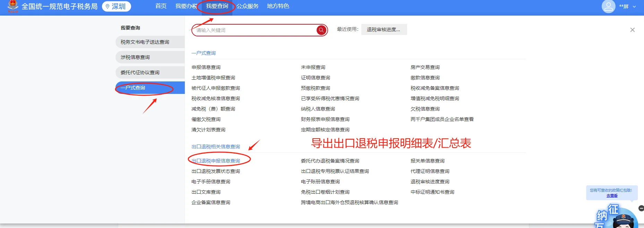
Task: Expand the user account dropdown arrow
Action: (634, 7)
